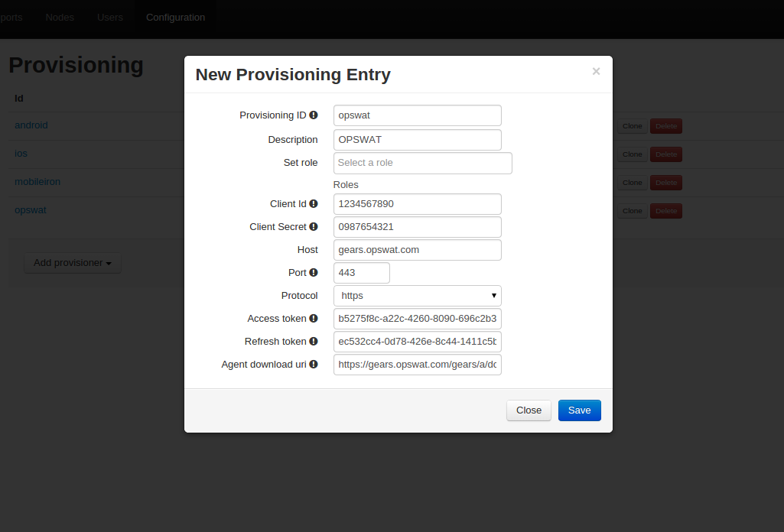
Task: Click info icon beside Refresh token
Action: (x=314, y=342)
